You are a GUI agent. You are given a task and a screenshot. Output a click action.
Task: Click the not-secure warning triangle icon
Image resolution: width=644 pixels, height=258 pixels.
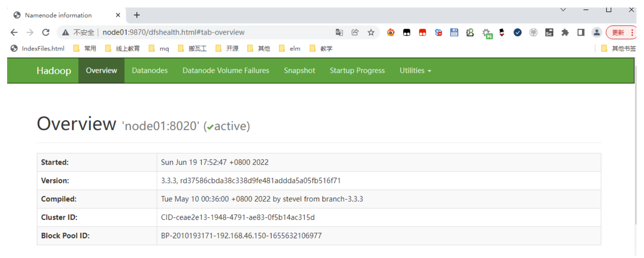click(x=66, y=33)
